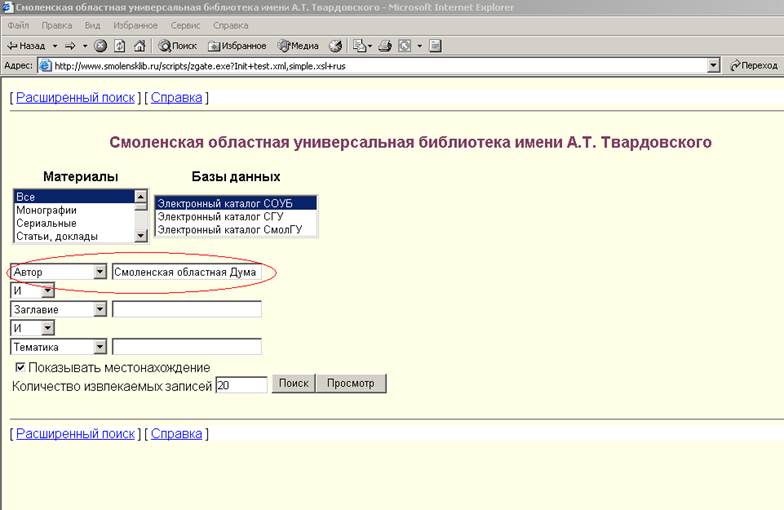Click the Смоленская областная Дума input field

click(x=186, y=272)
